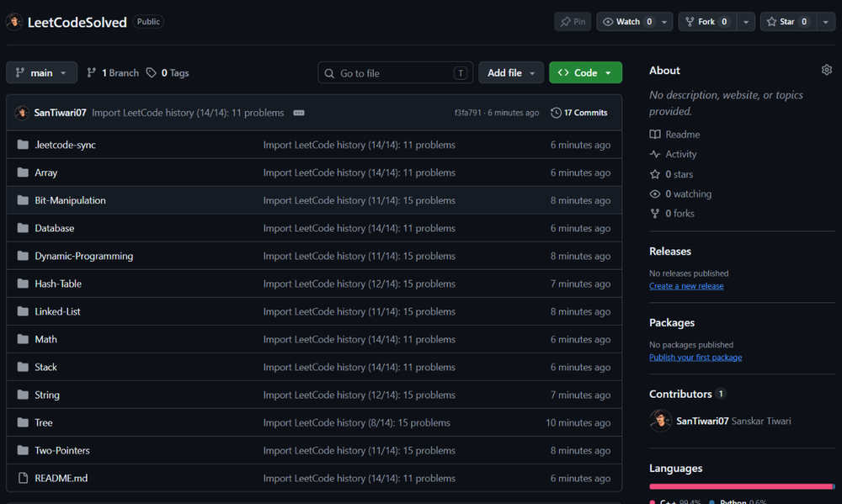Open the Watch notification options dropdown arrow
842x504 pixels.
tap(665, 22)
